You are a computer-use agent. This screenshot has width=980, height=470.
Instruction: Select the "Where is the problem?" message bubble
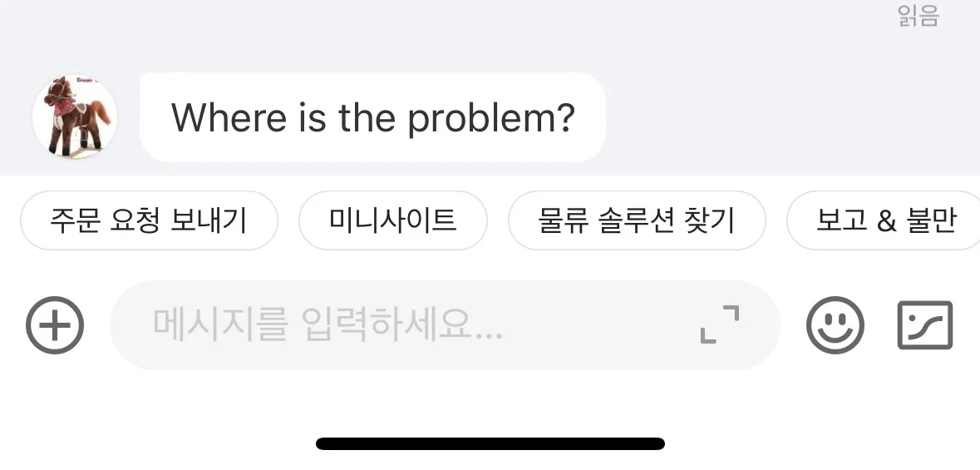point(372,117)
